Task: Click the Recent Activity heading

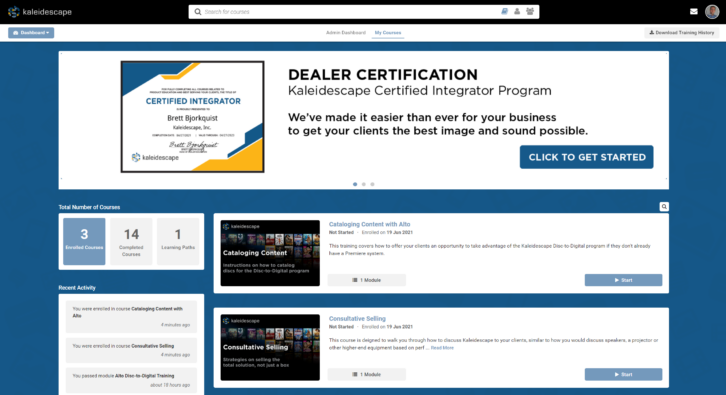Action: [77, 288]
